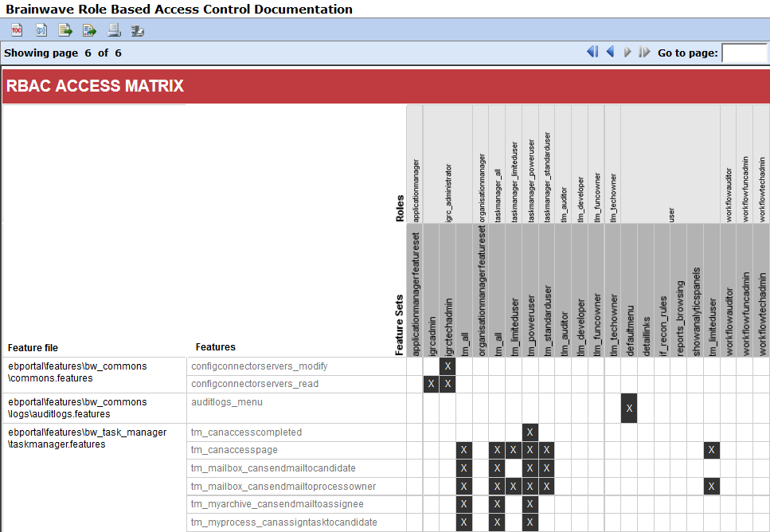This screenshot has width=770, height=532.
Task: Click the print report icon
Action: point(114,30)
